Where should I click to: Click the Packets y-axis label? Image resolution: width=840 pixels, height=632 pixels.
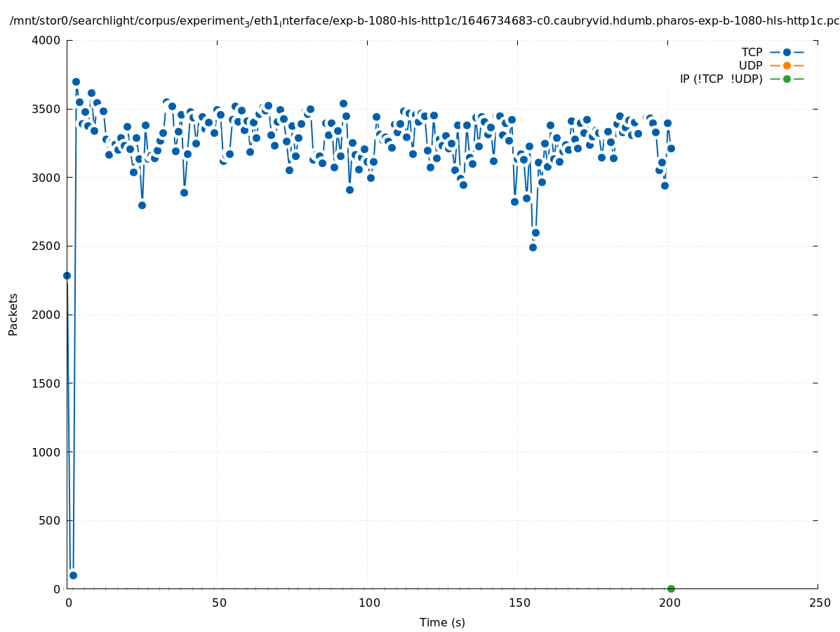click(x=13, y=314)
